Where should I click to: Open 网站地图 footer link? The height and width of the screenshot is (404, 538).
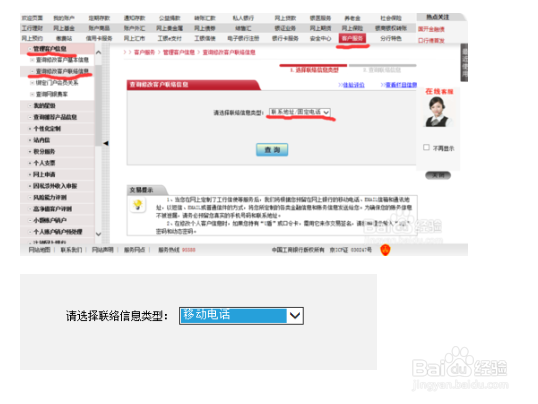pyautogui.click(x=39, y=250)
